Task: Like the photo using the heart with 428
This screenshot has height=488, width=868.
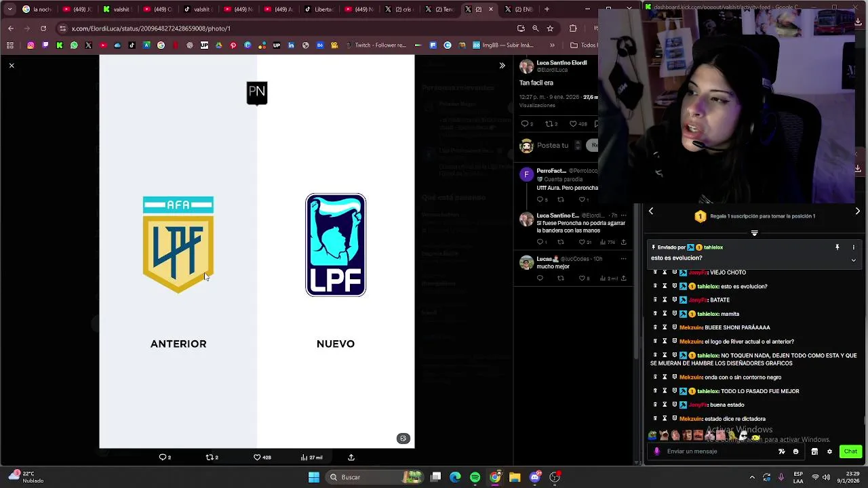Action: pyautogui.click(x=262, y=457)
